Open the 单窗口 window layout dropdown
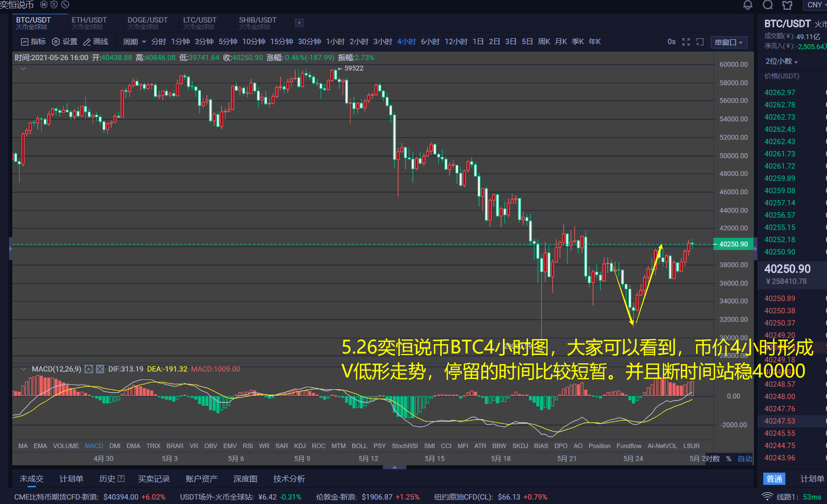Viewport: 827px width, 504px height. pyautogui.click(x=728, y=42)
